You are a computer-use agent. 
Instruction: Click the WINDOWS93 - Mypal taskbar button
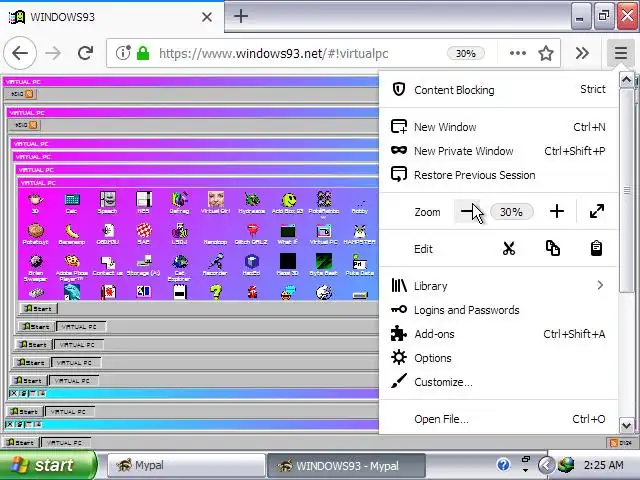[x=347, y=465]
